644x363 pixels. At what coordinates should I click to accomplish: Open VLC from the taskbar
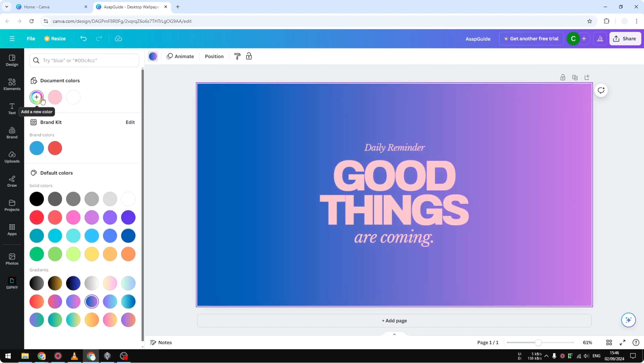point(74,356)
